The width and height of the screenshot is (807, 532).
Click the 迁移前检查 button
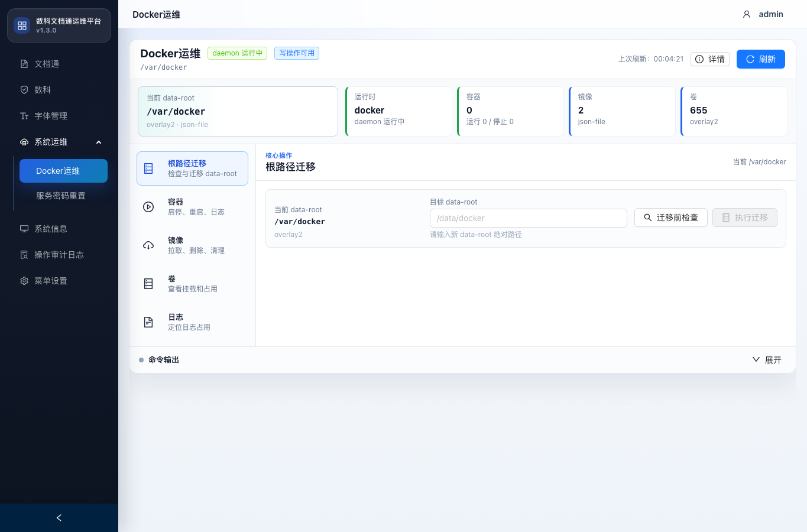click(671, 218)
